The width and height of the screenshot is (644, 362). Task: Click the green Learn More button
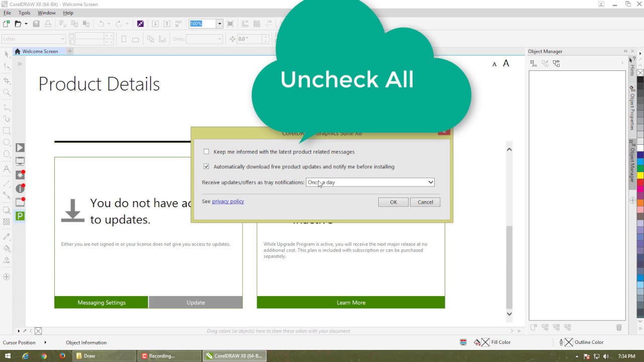(x=351, y=302)
